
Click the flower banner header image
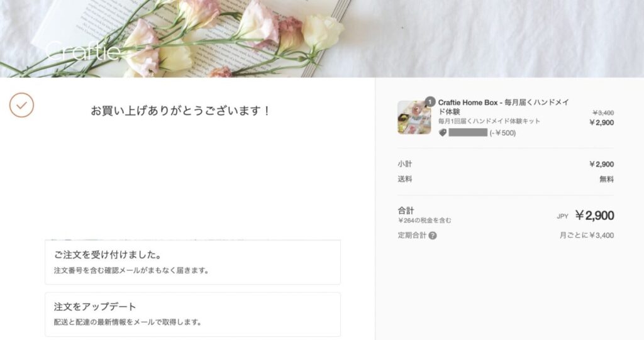(322, 38)
